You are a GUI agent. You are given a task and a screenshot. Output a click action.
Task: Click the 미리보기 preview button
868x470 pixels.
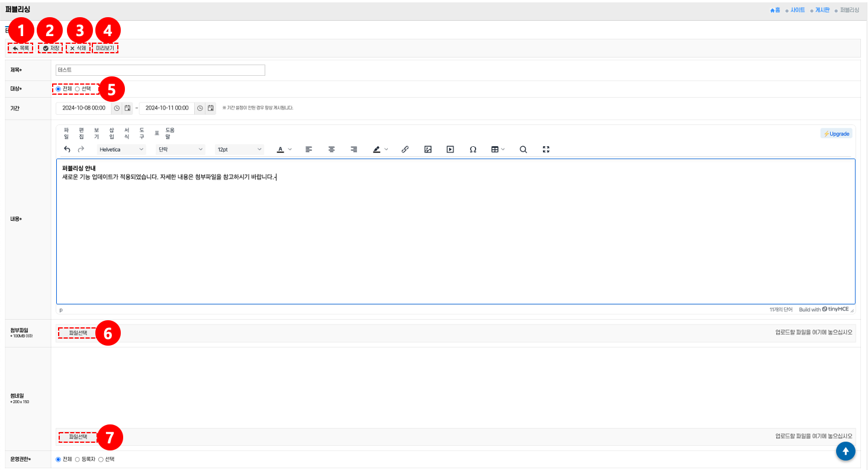coord(105,48)
